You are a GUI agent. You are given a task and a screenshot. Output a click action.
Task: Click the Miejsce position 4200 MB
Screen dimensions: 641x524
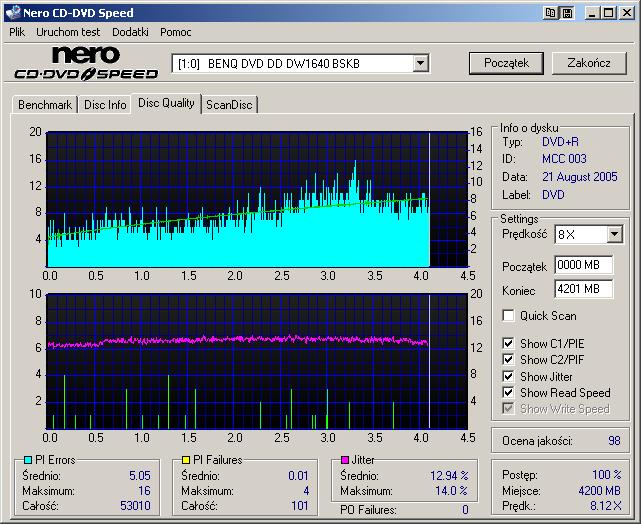(600, 490)
